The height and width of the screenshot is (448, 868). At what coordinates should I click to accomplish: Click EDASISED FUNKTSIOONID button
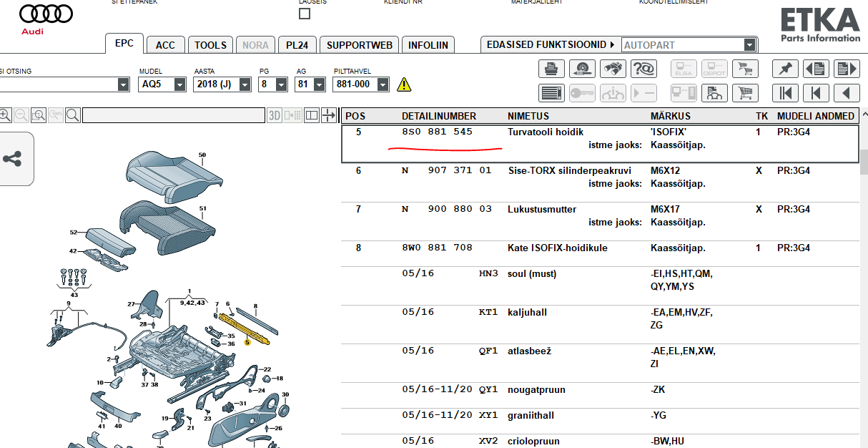click(550, 45)
